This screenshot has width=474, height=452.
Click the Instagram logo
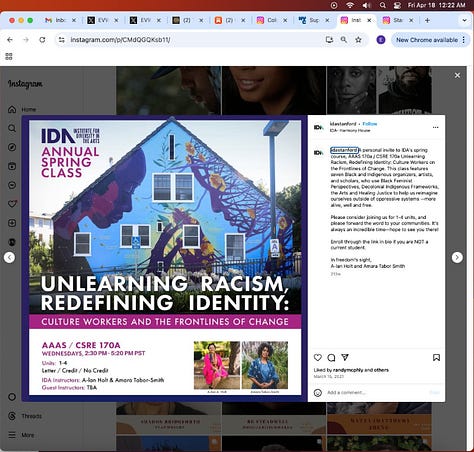[x=25, y=84]
